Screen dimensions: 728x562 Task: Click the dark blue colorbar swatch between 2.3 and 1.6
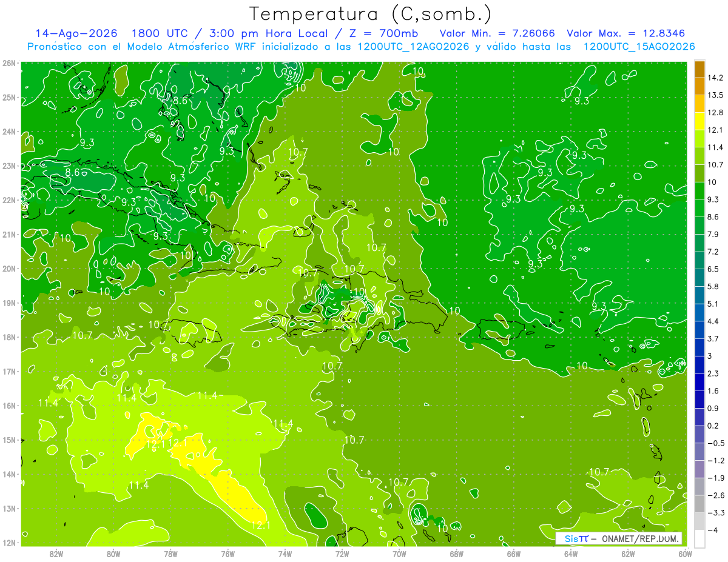[x=699, y=382]
